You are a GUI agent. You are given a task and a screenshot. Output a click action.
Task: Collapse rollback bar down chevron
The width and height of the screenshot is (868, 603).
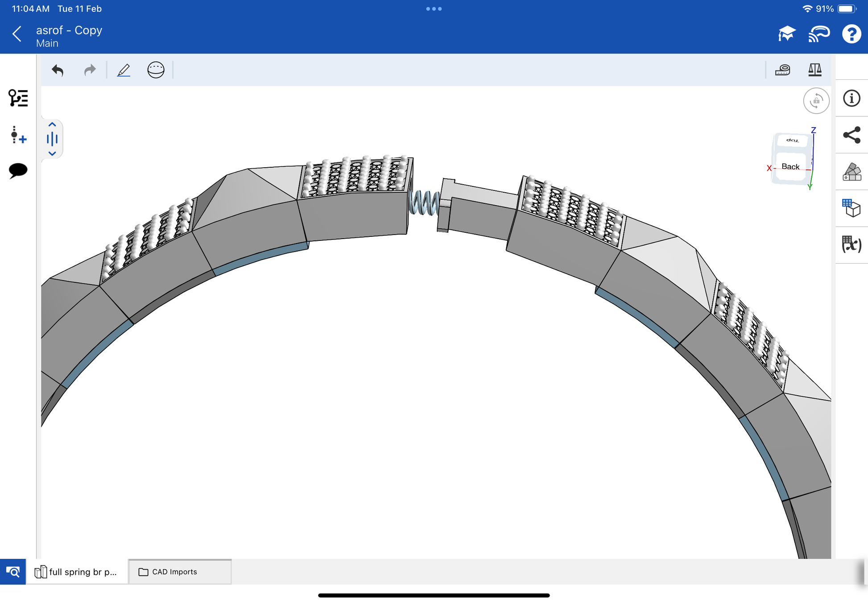52,153
